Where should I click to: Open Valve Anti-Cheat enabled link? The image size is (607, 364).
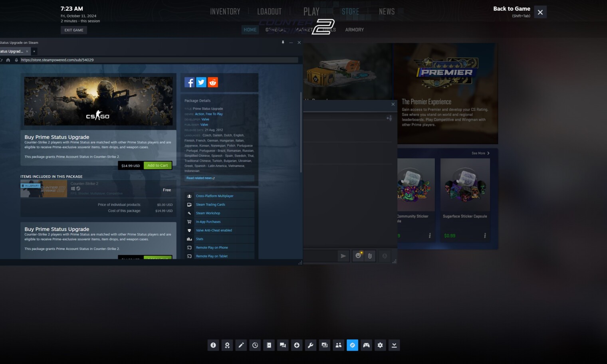[214, 230]
